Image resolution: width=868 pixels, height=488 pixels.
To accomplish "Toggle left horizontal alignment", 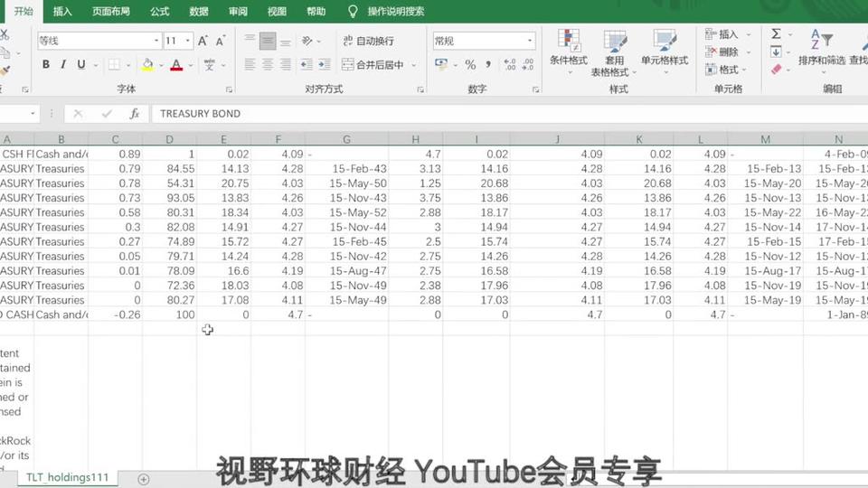I will tap(250, 65).
